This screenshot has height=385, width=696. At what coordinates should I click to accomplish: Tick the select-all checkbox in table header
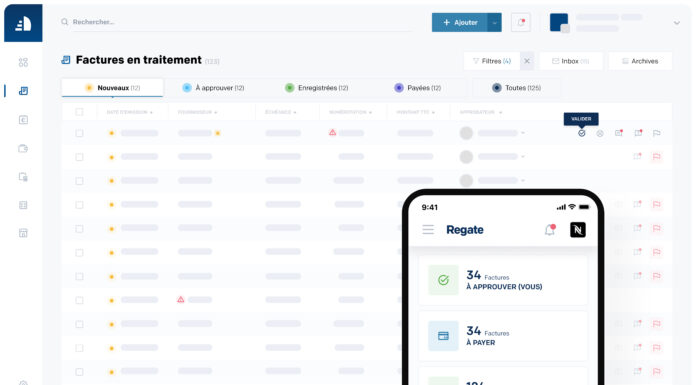(x=79, y=112)
